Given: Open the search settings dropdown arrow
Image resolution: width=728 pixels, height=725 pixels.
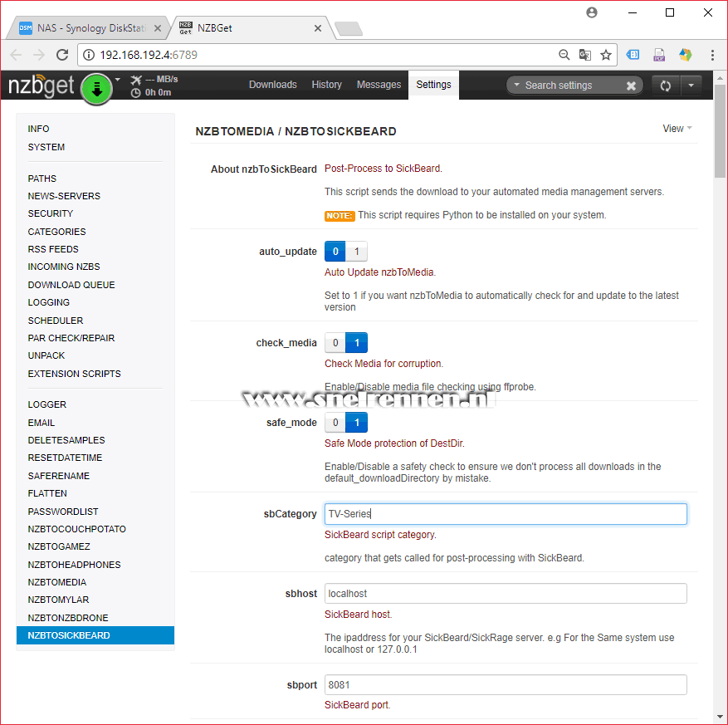Looking at the screenshot, I should (516, 85).
